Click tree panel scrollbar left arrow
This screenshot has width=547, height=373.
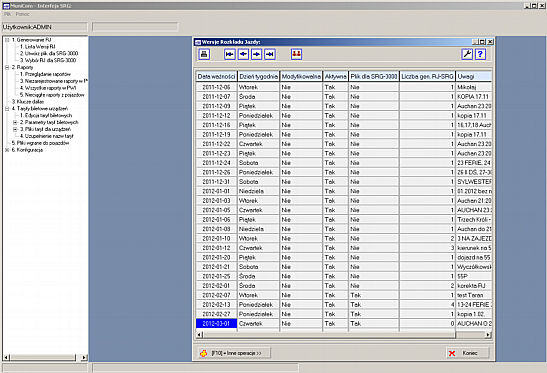pos(6,358)
